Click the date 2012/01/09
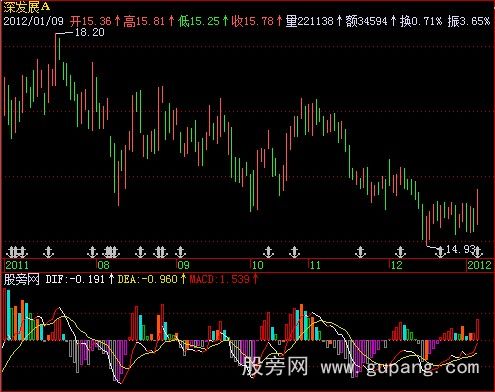 click(x=33, y=21)
